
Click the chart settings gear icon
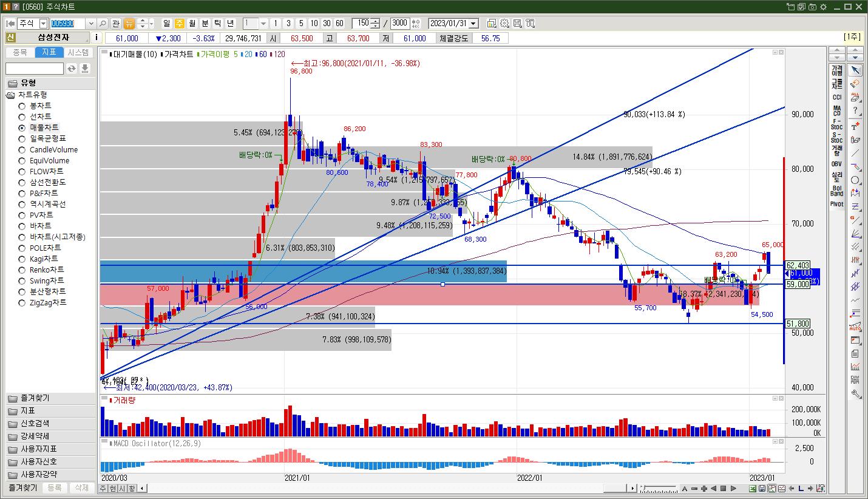[x=504, y=24]
